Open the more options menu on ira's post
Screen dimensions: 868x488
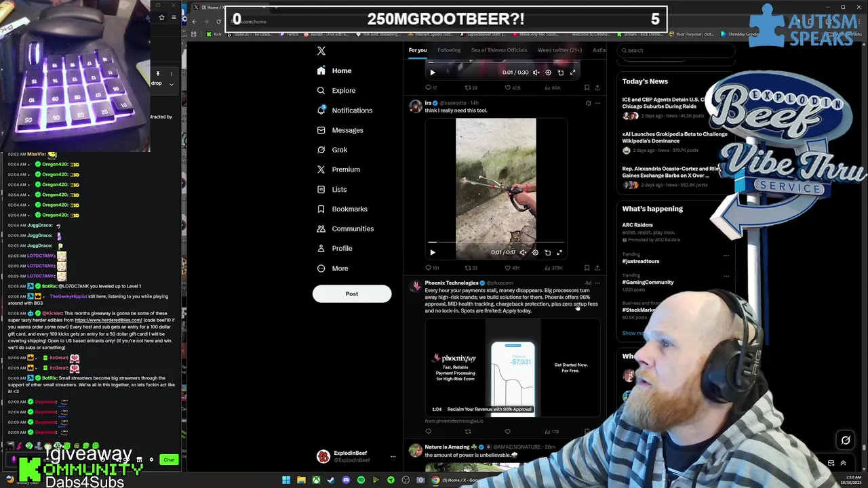(x=597, y=103)
